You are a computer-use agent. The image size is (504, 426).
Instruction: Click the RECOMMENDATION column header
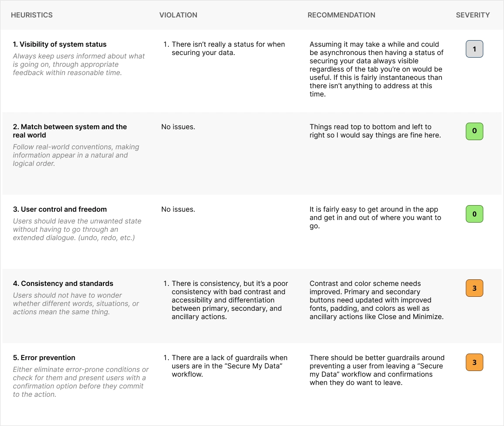click(x=341, y=15)
